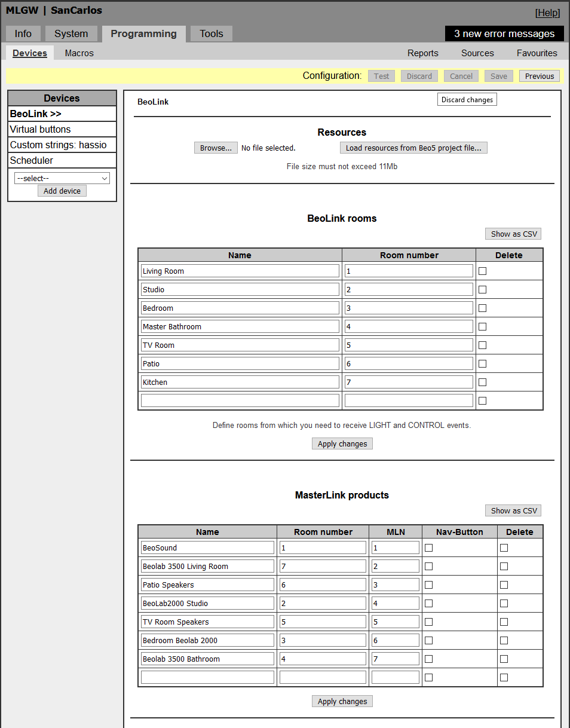Check Delete for Bedroom Beolab 2000
The image size is (570, 728).
(x=504, y=640)
